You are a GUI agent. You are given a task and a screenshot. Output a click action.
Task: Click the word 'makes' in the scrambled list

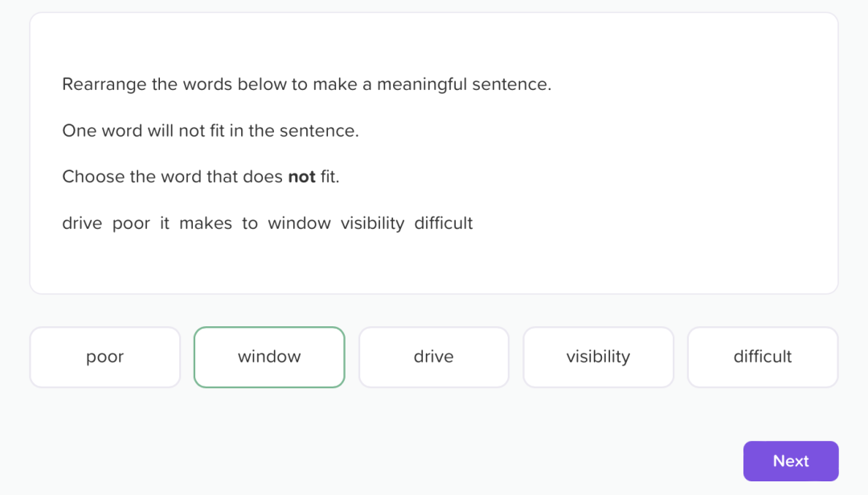pos(206,223)
